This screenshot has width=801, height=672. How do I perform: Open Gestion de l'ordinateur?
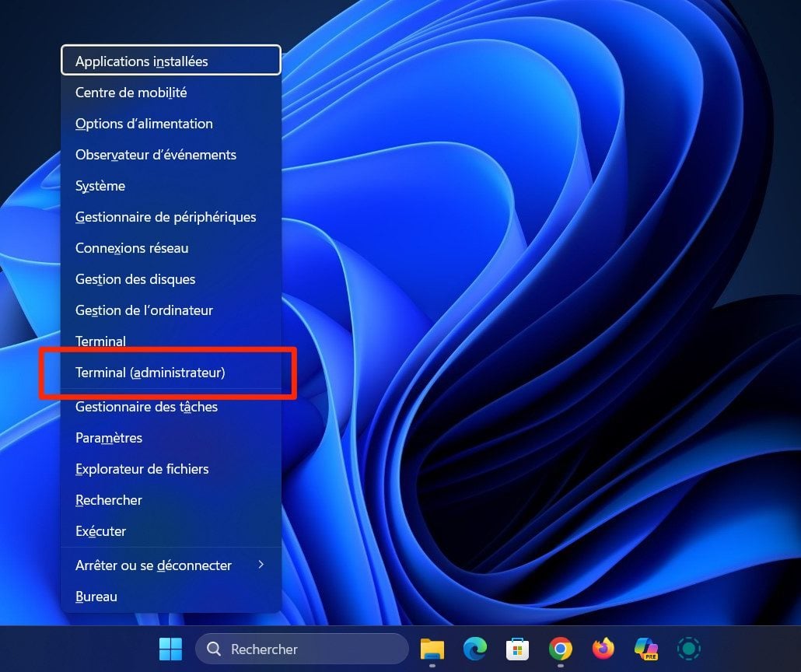pyautogui.click(x=170, y=310)
